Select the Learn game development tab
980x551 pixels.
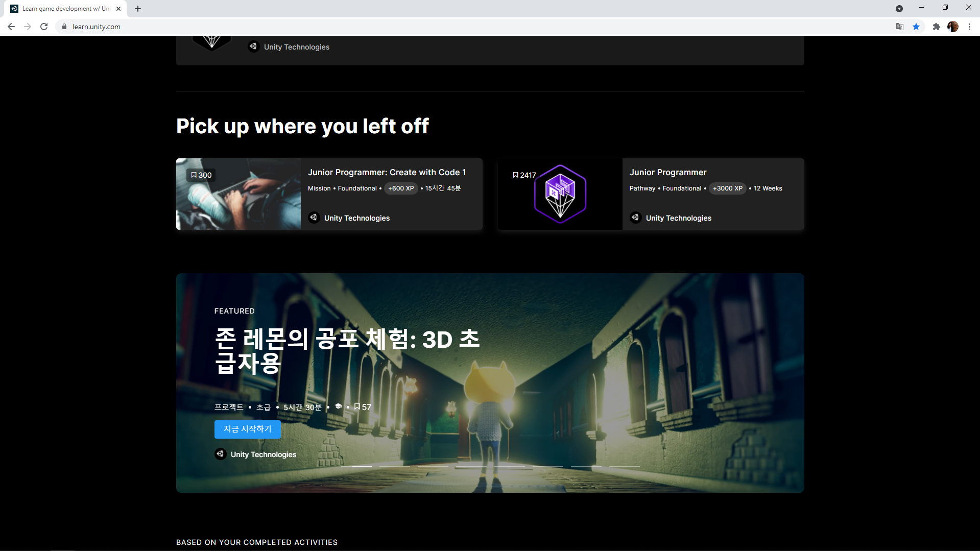(x=66, y=9)
